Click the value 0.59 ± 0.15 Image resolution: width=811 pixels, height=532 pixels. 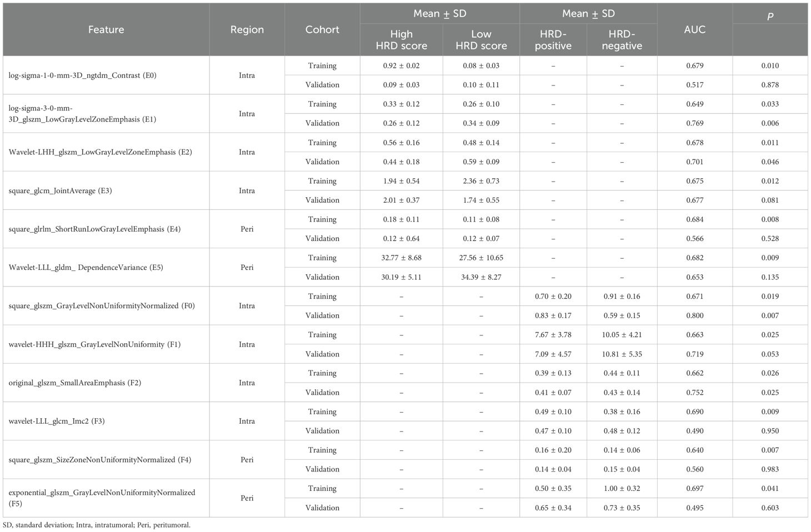[622, 315]
